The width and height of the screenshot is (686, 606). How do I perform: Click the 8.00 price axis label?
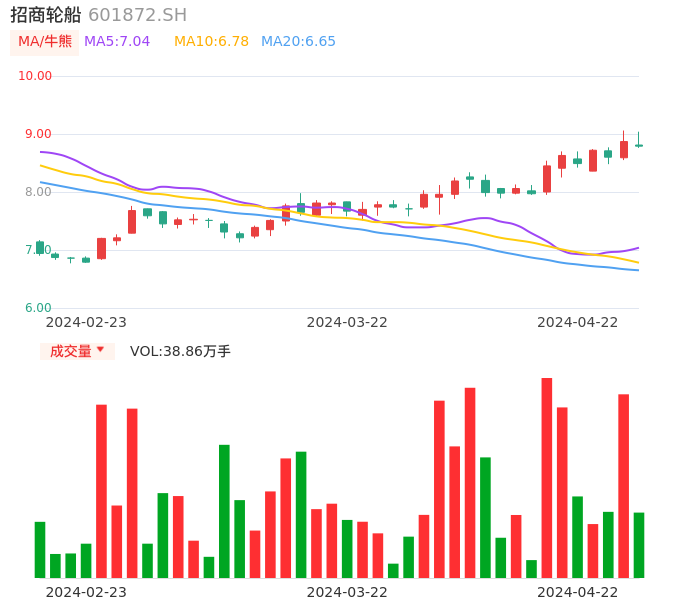click(x=38, y=192)
